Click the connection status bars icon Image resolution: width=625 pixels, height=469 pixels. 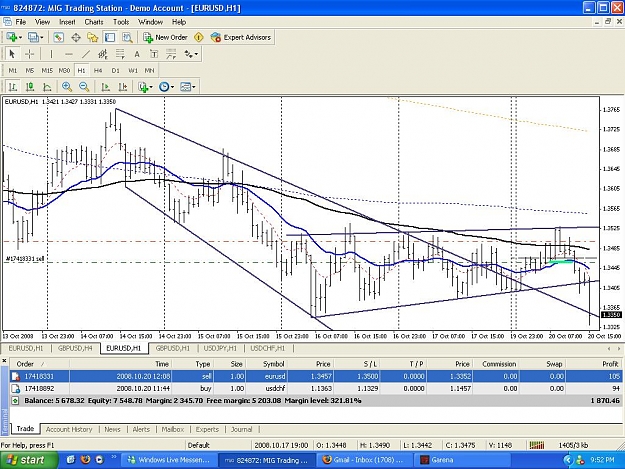tap(537, 445)
